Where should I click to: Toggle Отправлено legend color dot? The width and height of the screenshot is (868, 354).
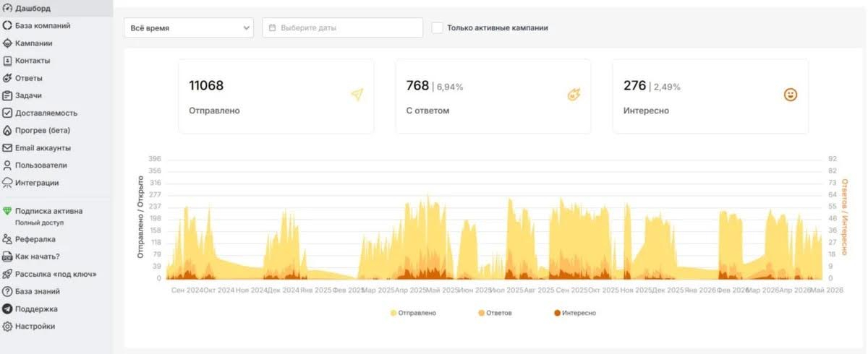[x=393, y=313]
